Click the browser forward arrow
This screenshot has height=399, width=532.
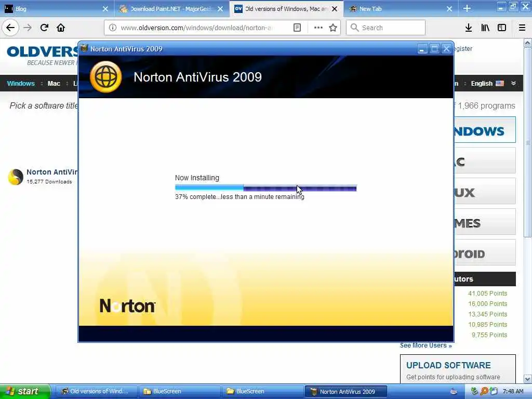click(x=28, y=28)
